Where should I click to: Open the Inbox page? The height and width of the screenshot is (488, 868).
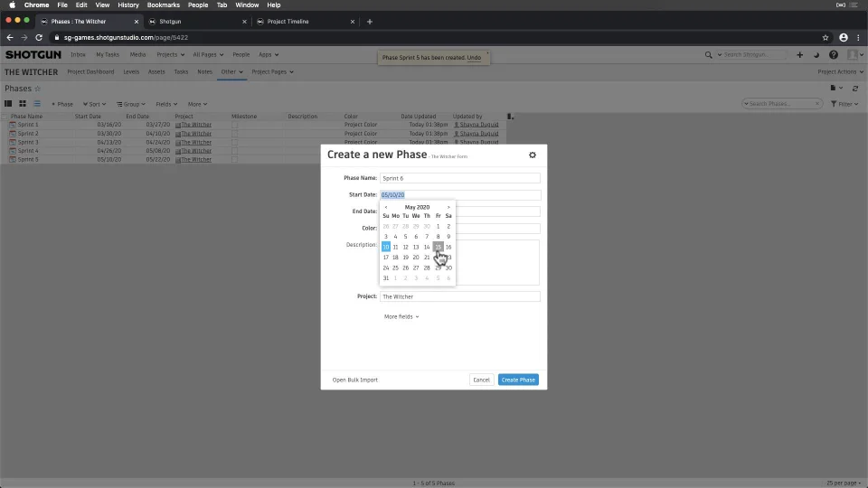[78, 55]
